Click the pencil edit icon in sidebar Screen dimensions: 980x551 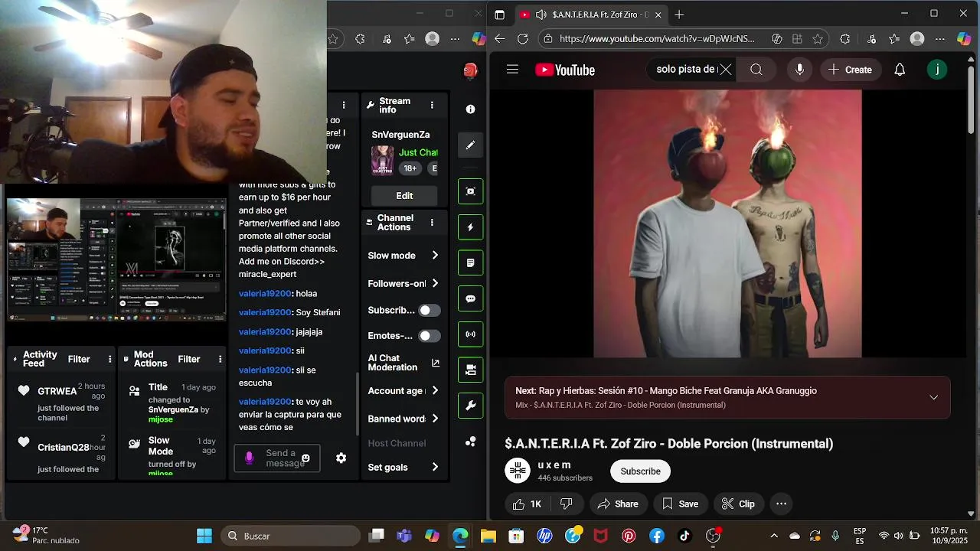point(470,145)
